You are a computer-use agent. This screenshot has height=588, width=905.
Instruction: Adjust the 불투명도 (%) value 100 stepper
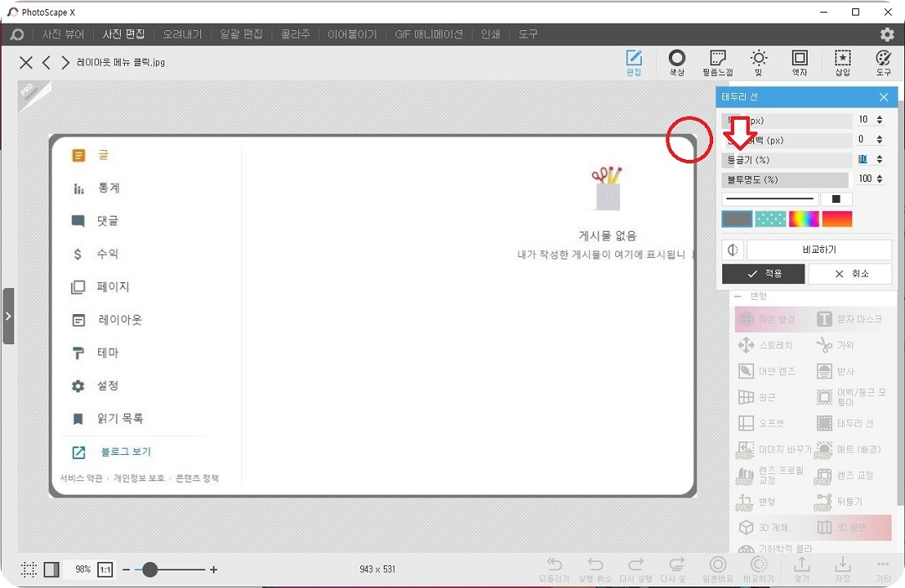(880, 179)
